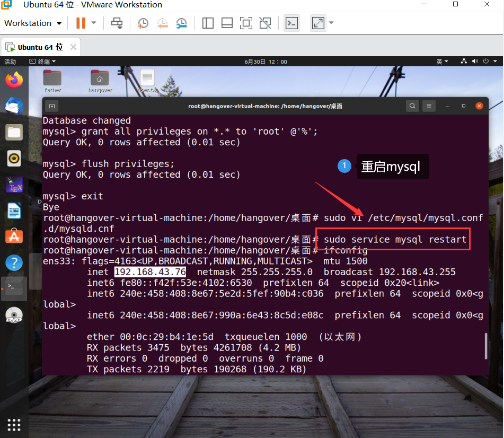Launch Firefox from the dock
The image size is (504, 438).
(x=14, y=80)
